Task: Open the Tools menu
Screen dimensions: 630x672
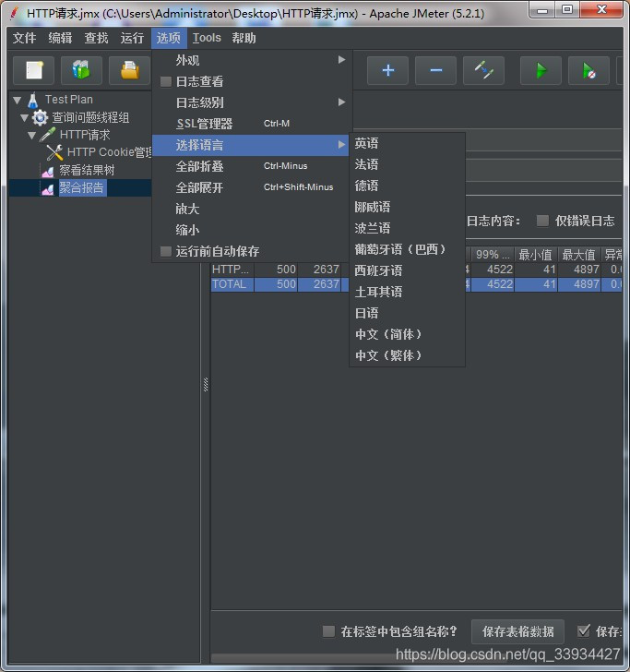Action: [207, 38]
